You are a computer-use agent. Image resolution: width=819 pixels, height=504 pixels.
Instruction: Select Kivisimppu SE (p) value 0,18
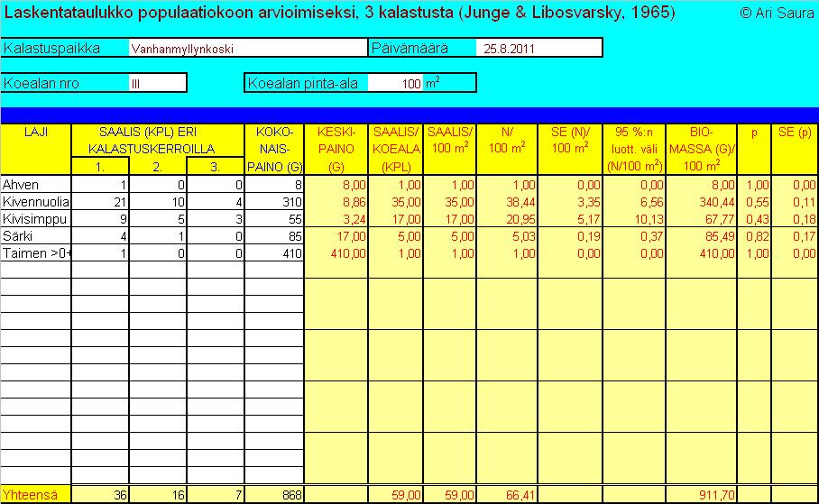[795, 219]
